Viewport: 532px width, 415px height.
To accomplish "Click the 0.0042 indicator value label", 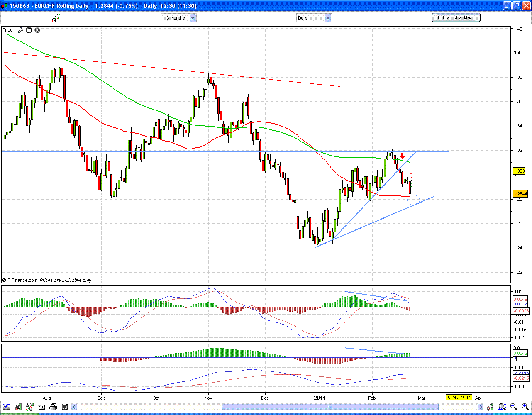I will coord(520,353).
